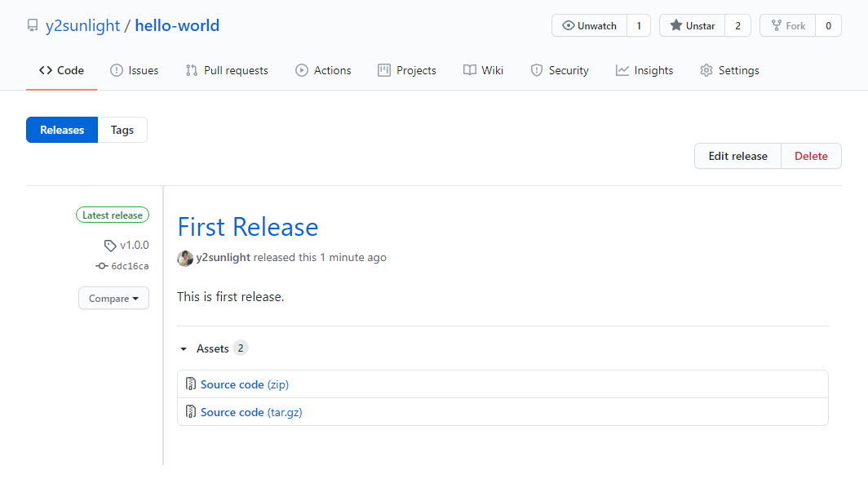
Task: Open the Settings tab with gear icon
Action: point(729,71)
